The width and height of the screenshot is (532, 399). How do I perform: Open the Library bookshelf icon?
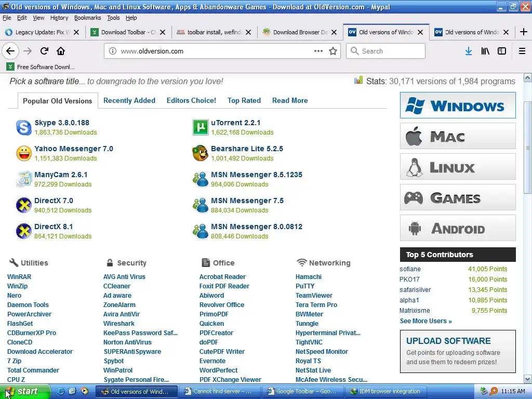(485, 51)
